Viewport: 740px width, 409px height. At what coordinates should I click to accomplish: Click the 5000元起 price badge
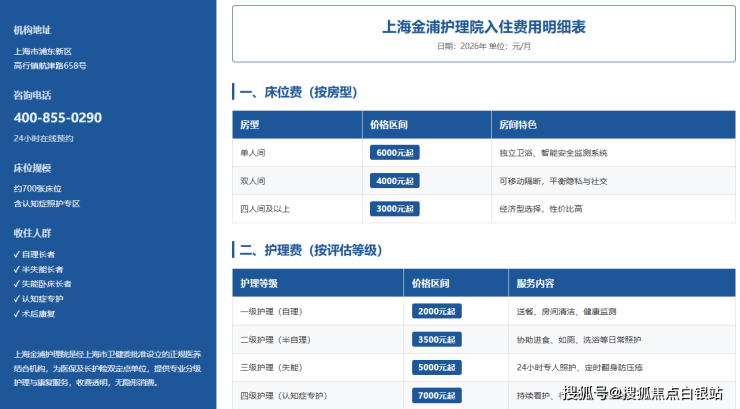click(437, 367)
